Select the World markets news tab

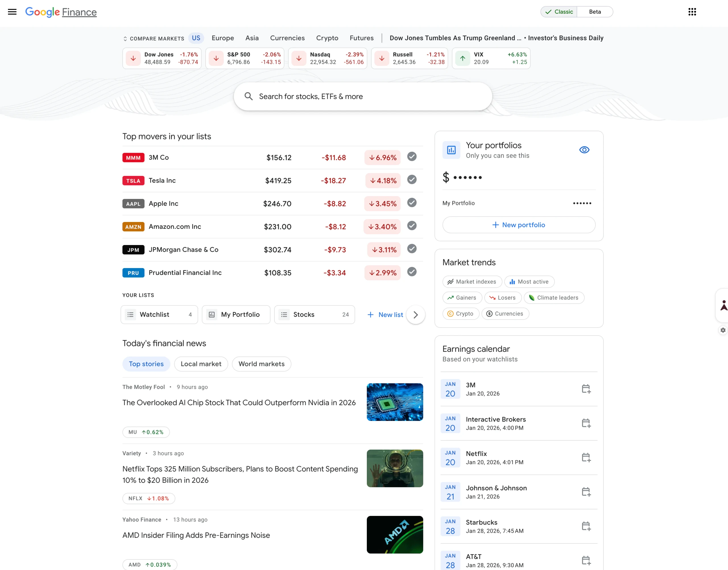pyautogui.click(x=261, y=364)
